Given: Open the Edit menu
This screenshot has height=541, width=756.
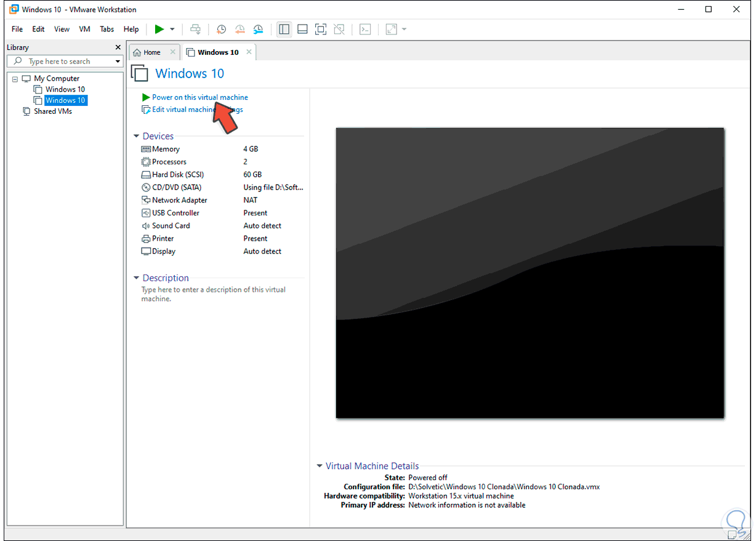Looking at the screenshot, I should tap(38, 29).
